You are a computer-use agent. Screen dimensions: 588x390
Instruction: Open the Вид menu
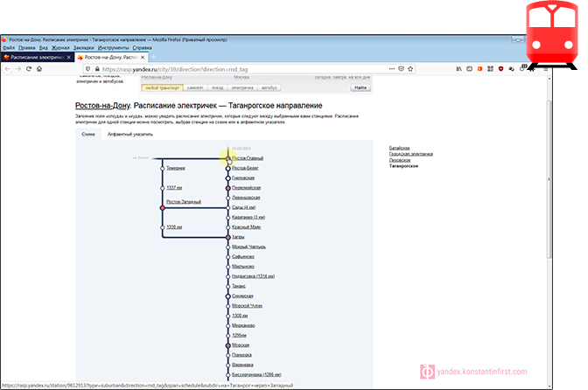pos(44,48)
